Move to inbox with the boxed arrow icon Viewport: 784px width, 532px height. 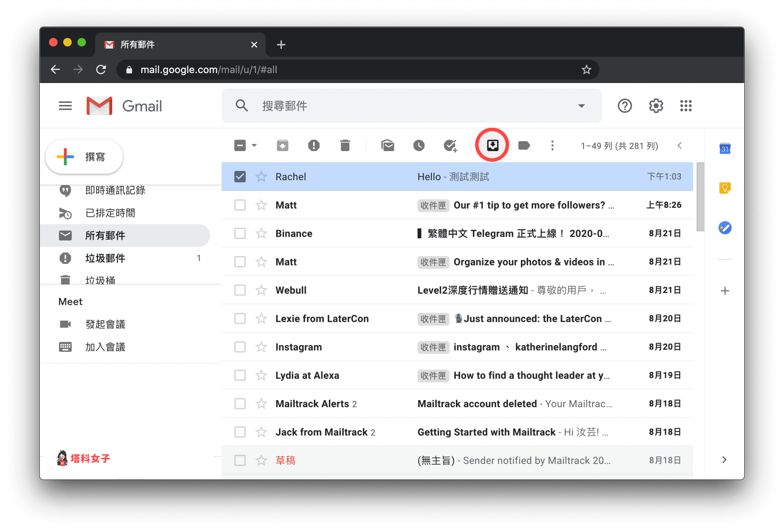tap(492, 145)
